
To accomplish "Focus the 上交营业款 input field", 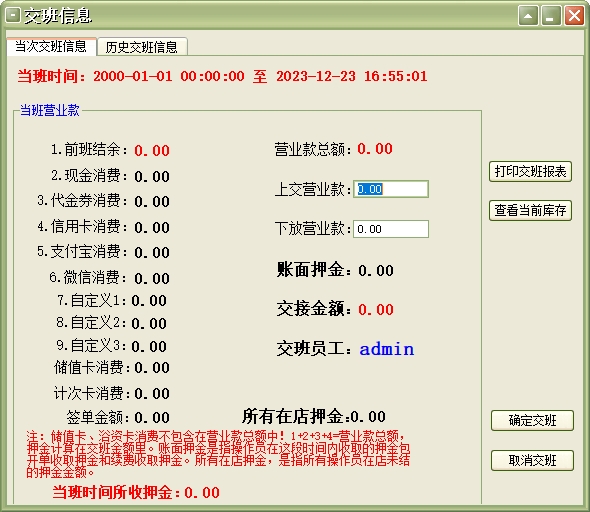I will (391, 189).
